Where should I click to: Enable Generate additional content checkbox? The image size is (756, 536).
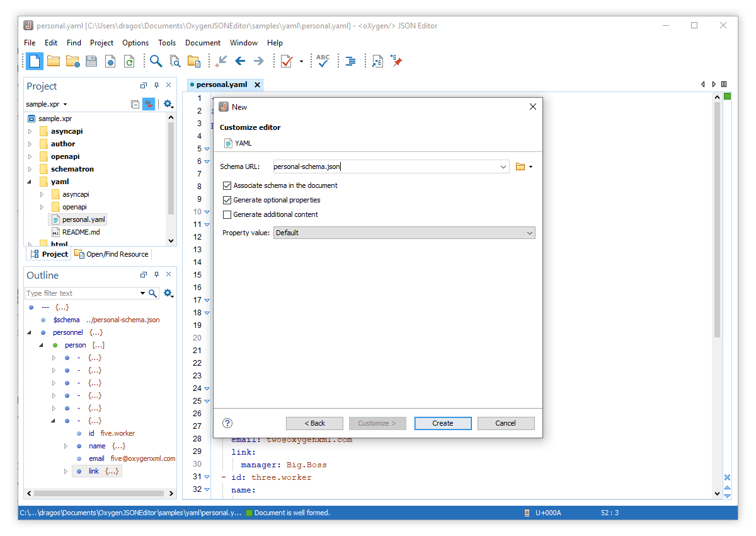click(x=227, y=214)
